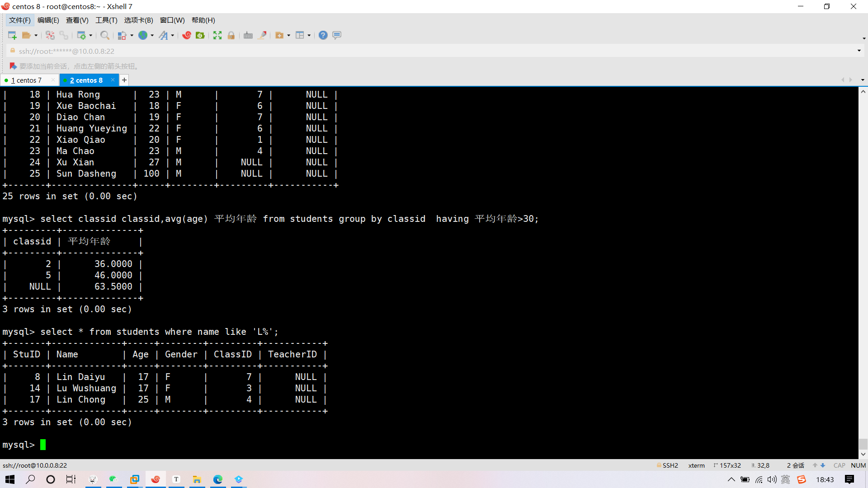Click the terminal vertical scrollbar thumb
The image size is (868, 488).
(x=863, y=443)
